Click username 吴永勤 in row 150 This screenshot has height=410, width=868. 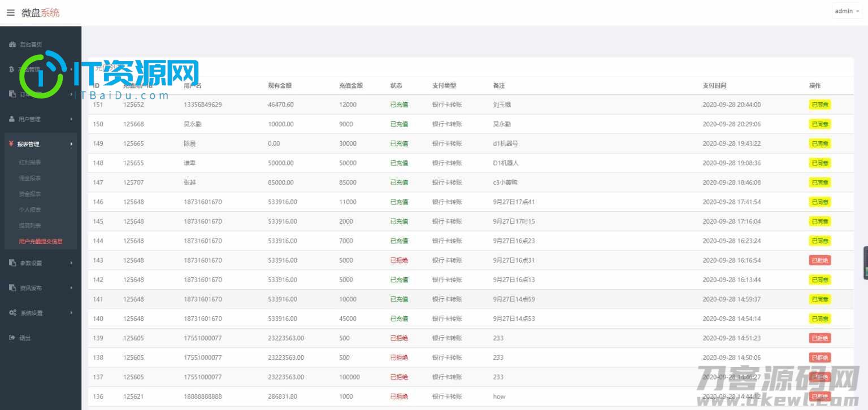[193, 124]
